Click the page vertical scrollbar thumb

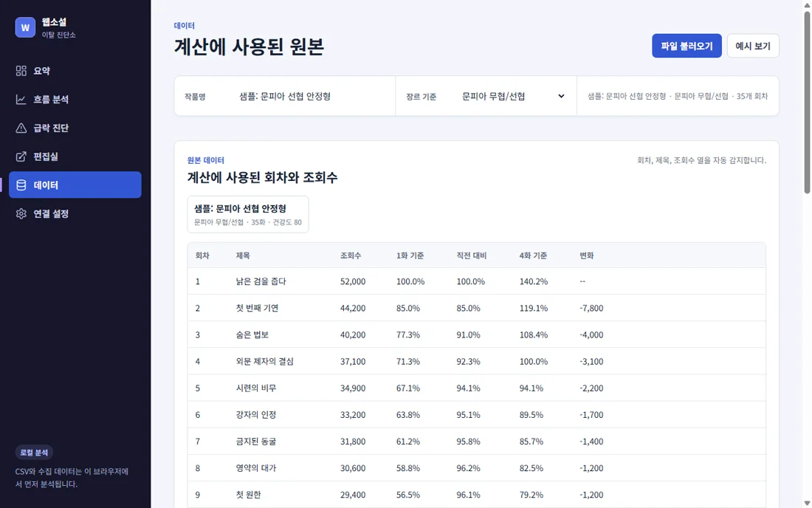(807, 101)
